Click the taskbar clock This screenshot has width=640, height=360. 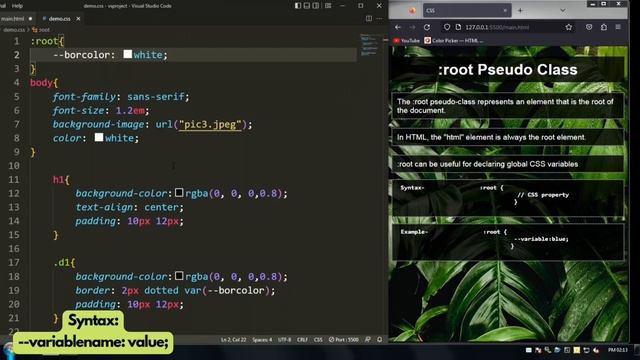[618, 350]
